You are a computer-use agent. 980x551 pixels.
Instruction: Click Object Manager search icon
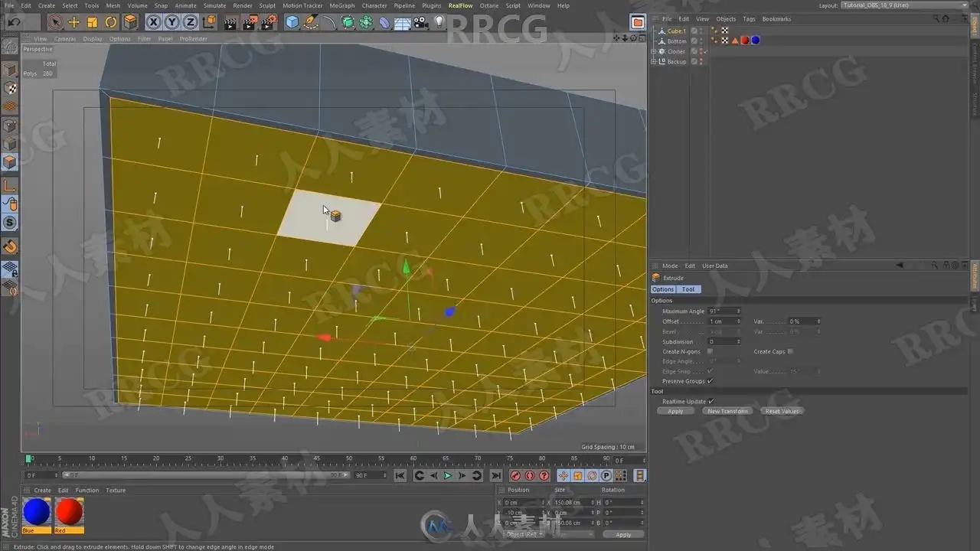pyautogui.click(x=934, y=18)
